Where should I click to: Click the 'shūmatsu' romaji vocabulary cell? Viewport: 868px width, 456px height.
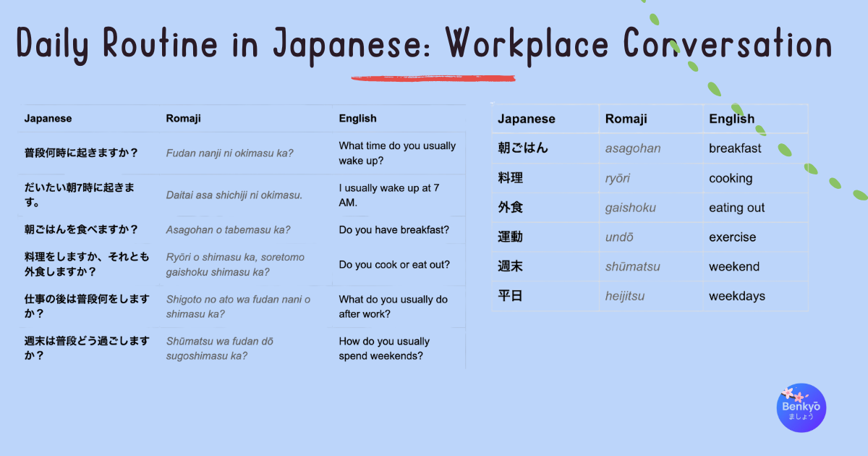(x=633, y=266)
